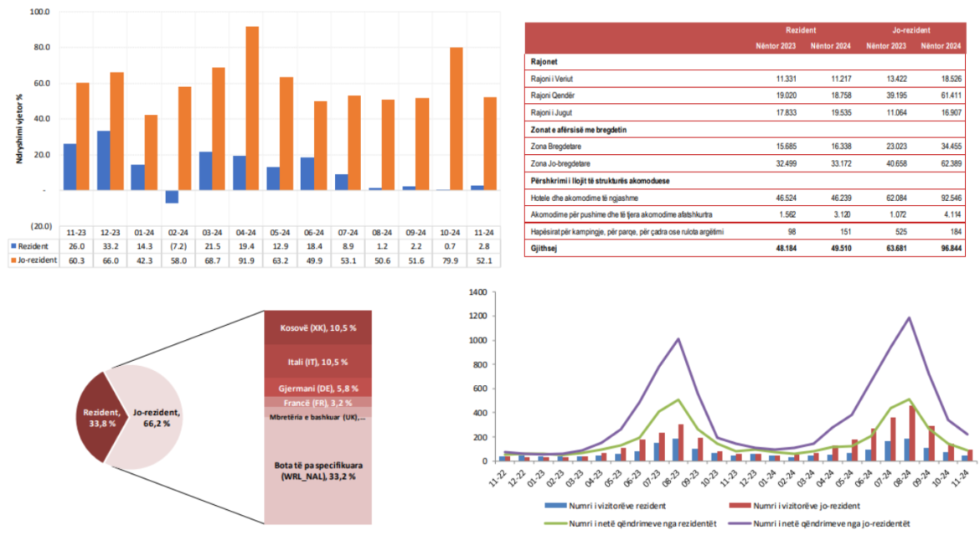Select the Kosovë (XK) 10,5 % segment
Image resolution: width=980 pixels, height=551 pixels.
(x=318, y=327)
